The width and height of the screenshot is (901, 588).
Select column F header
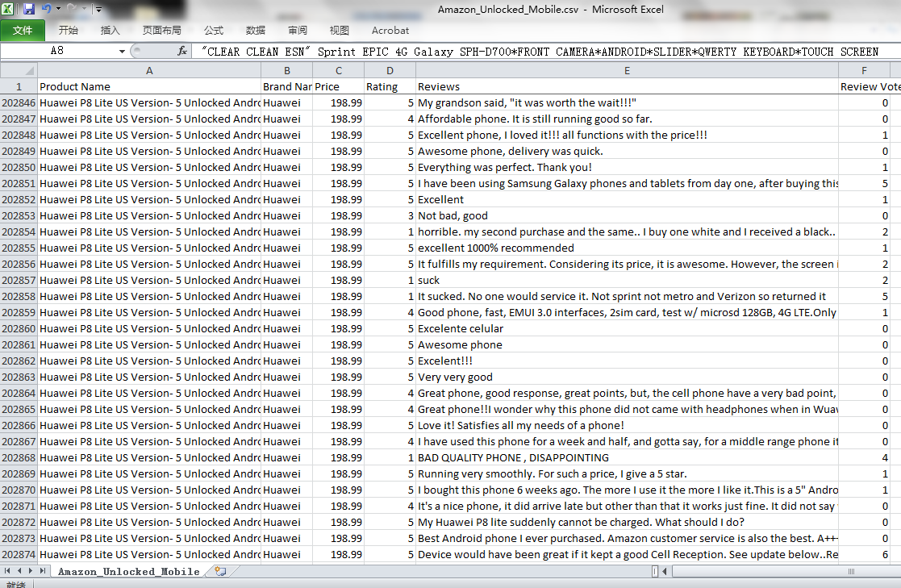point(864,71)
